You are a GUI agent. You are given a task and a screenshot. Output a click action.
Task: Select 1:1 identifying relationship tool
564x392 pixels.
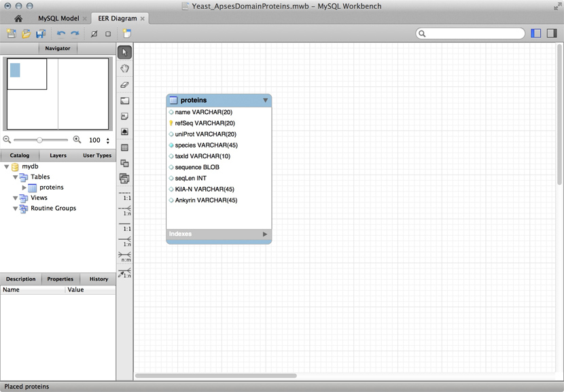click(x=125, y=227)
